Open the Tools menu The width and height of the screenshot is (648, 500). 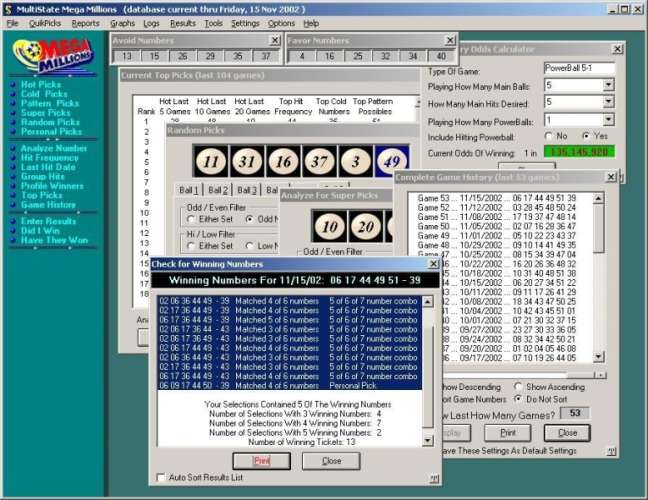coord(213,24)
